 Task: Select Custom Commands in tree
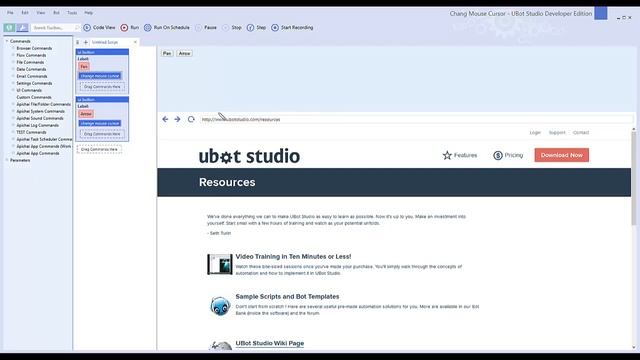[34, 97]
